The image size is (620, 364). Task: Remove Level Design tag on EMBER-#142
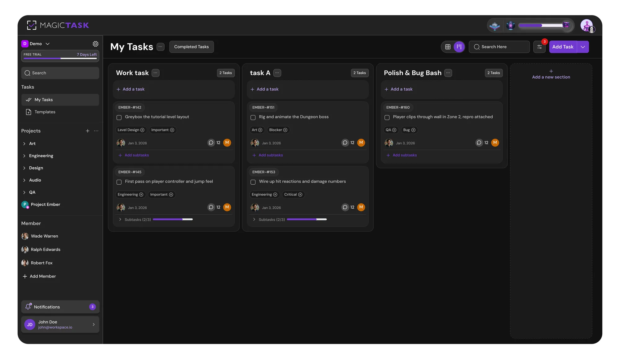[x=142, y=130]
